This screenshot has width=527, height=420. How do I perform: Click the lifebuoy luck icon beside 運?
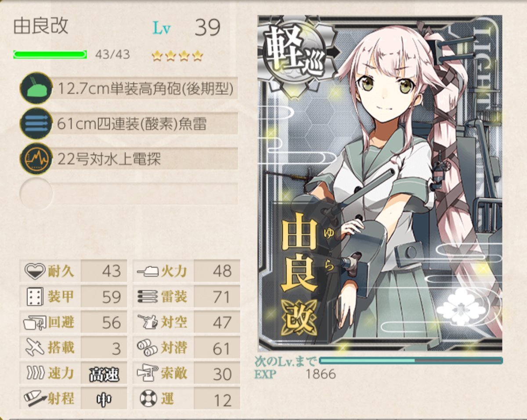click(x=148, y=399)
